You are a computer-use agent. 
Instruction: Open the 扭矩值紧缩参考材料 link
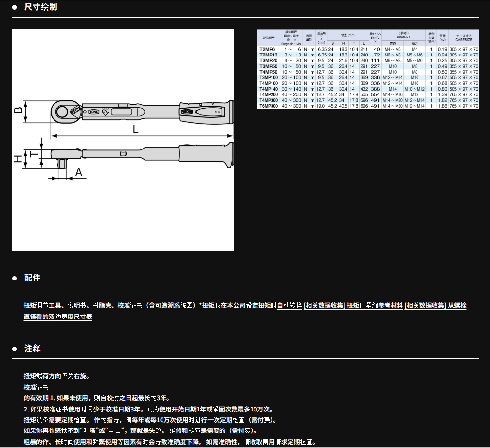375,306
